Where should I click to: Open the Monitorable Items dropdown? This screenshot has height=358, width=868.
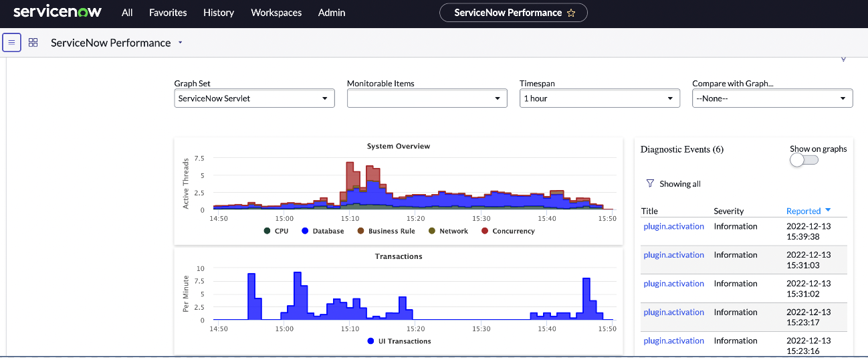pos(427,98)
